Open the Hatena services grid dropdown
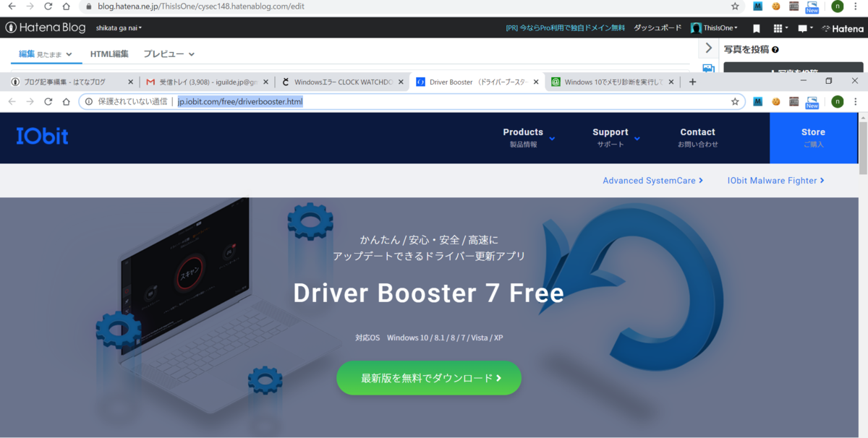 click(780, 28)
